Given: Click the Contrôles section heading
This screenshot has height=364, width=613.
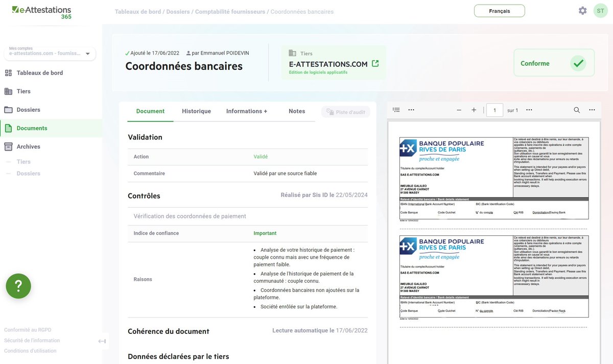Looking at the screenshot, I should tap(144, 196).
